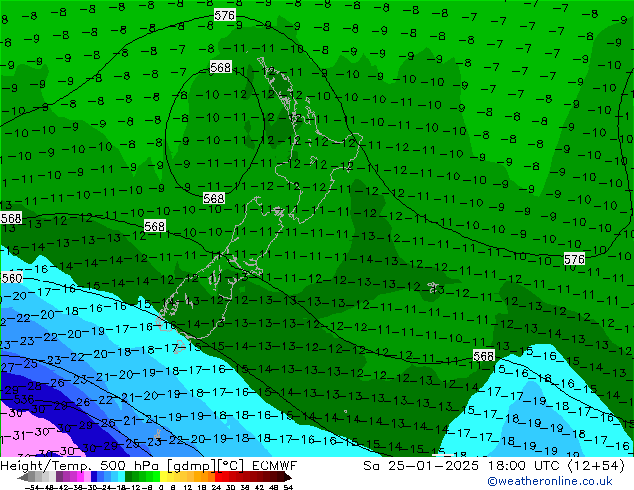The width and height of the screenshot is (634, 490).
Task: Click the 560 contour label on left edge
Action: [x=11, y=278]
